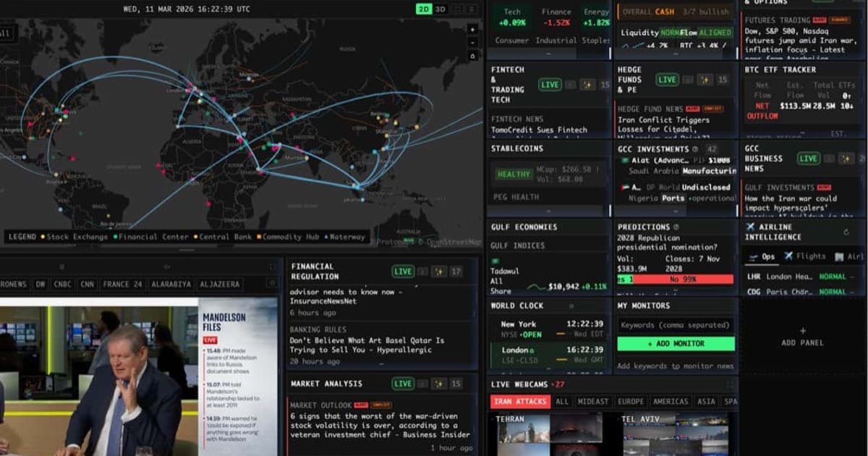Viewport: 868px width, 456px height.
Task: Select the Ops tab in Airline Intelligence
Action: click(x=761, y=256)
